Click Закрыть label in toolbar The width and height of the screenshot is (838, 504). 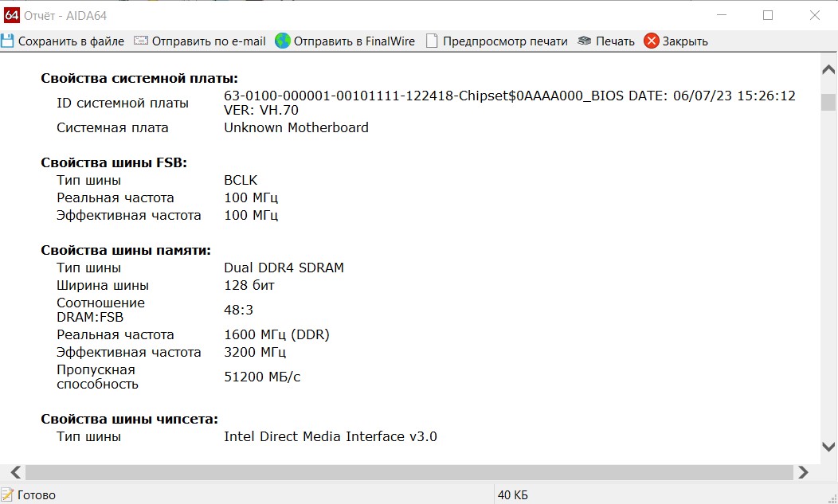click(x=685, y=41)
